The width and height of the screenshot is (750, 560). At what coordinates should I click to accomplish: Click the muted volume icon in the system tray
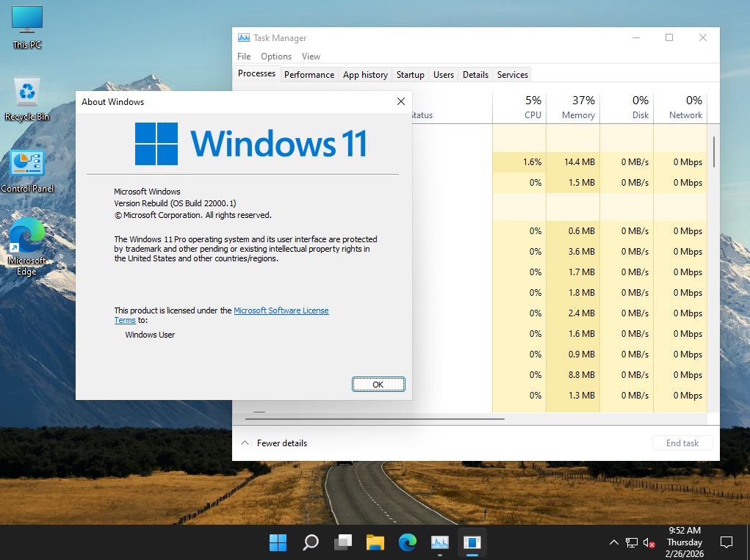[x=649, y=543]
